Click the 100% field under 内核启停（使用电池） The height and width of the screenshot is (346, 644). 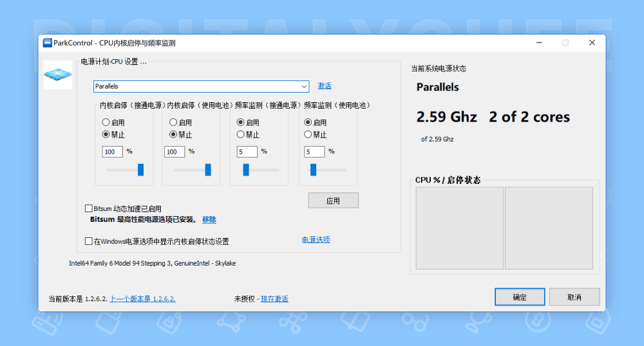click(x=175, y=152)
